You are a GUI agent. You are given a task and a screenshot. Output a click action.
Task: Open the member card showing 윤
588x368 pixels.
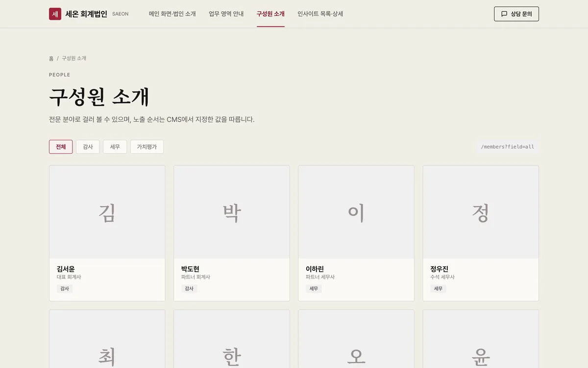coord(481,339)
